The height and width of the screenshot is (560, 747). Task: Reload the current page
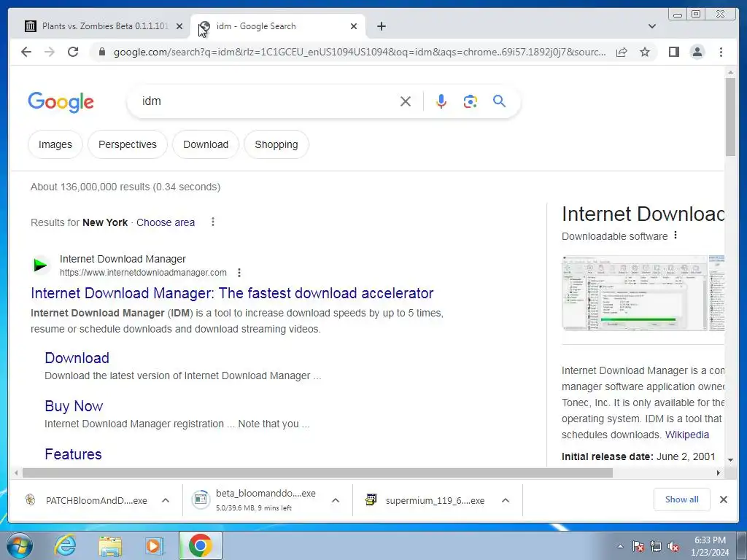[73, 52]
